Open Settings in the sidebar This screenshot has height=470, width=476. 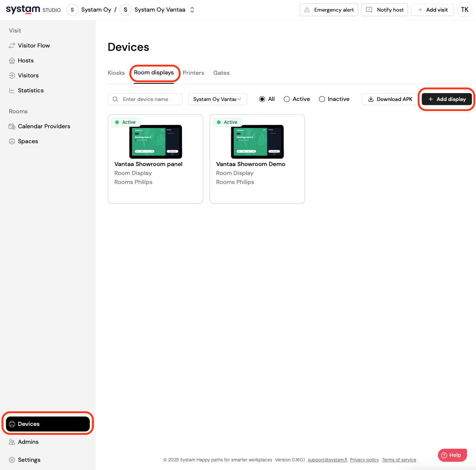coord(48,460)
